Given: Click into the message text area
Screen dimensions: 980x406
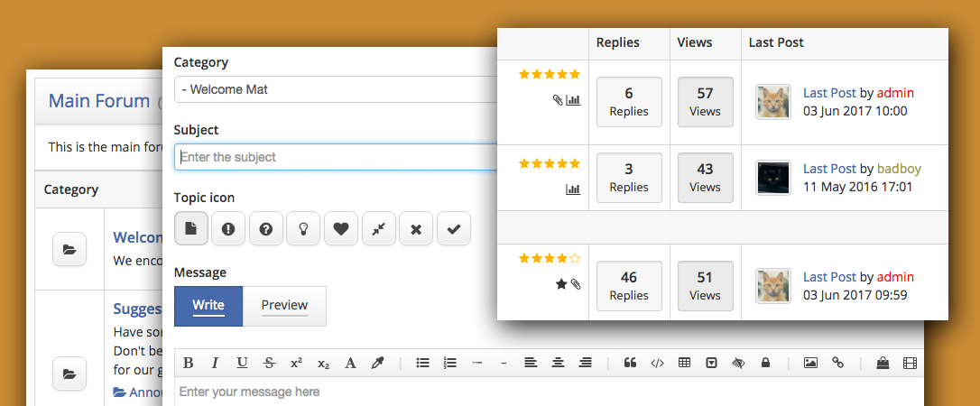Looking at the screenshot, I should coord(549,392).
